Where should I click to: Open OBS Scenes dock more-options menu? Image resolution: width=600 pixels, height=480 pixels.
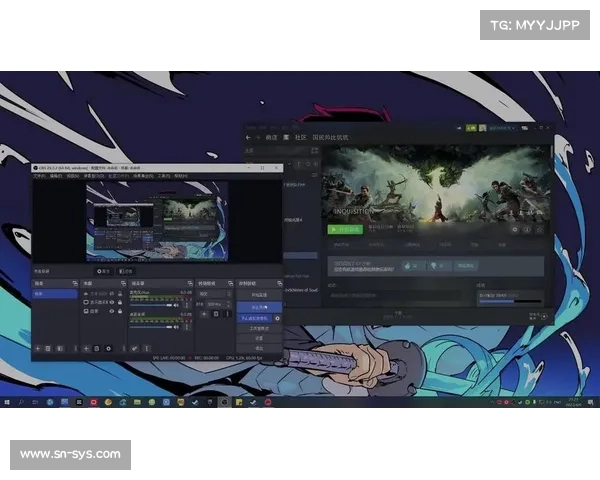75,348
